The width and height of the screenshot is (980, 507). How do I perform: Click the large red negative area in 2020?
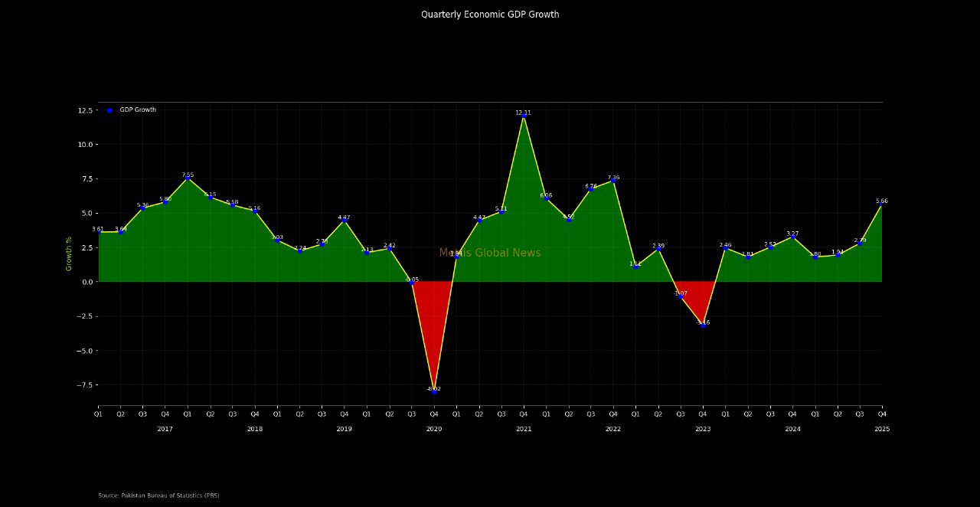(434, 322)
